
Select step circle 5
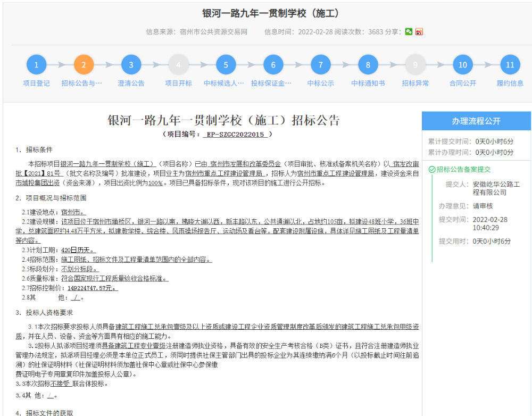coord(226,64)
